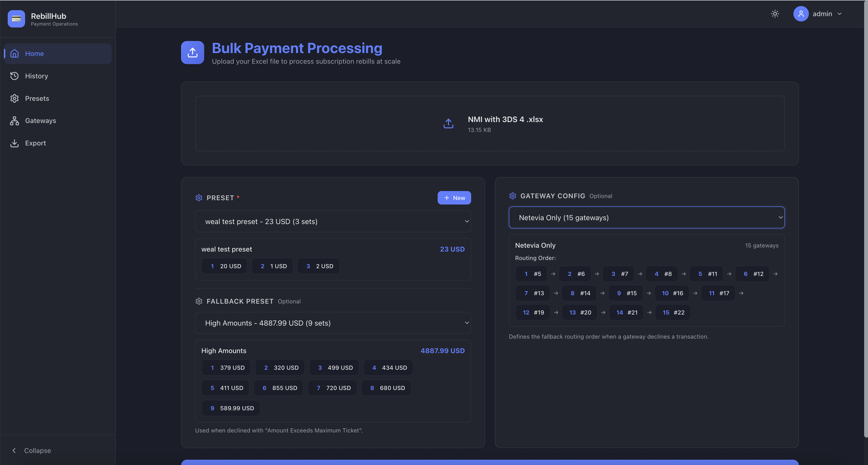Click the upload icon in the file drop zone
This screenshot has width=868, height=465.
pos(448,123)
